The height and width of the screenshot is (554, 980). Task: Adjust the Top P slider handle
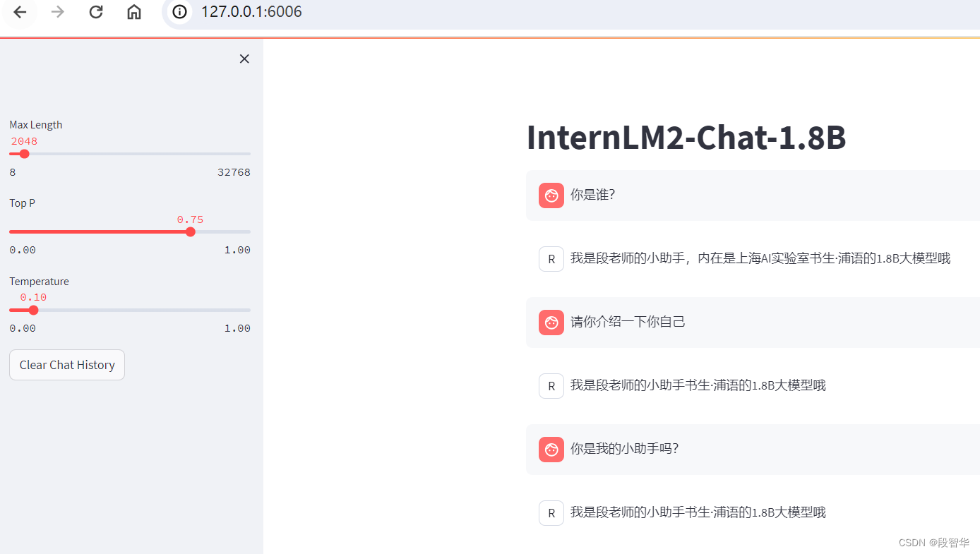coord(190,231)
